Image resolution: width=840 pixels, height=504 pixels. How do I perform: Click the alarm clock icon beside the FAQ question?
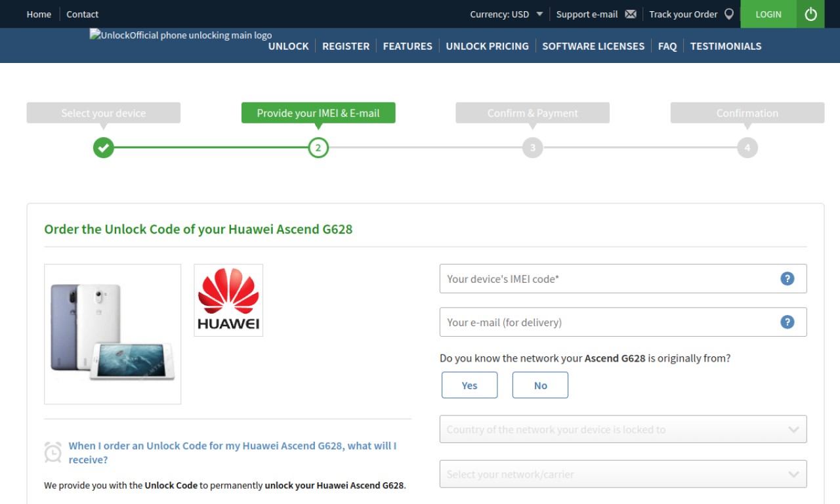[53, 452]
